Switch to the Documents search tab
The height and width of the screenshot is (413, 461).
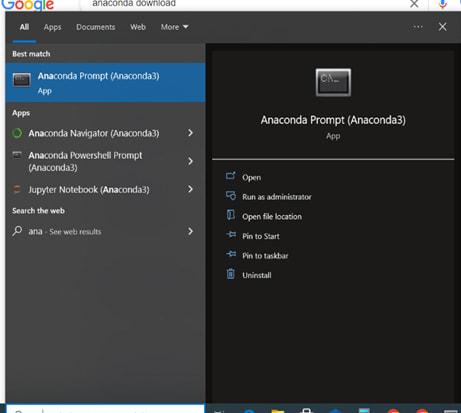96,27
